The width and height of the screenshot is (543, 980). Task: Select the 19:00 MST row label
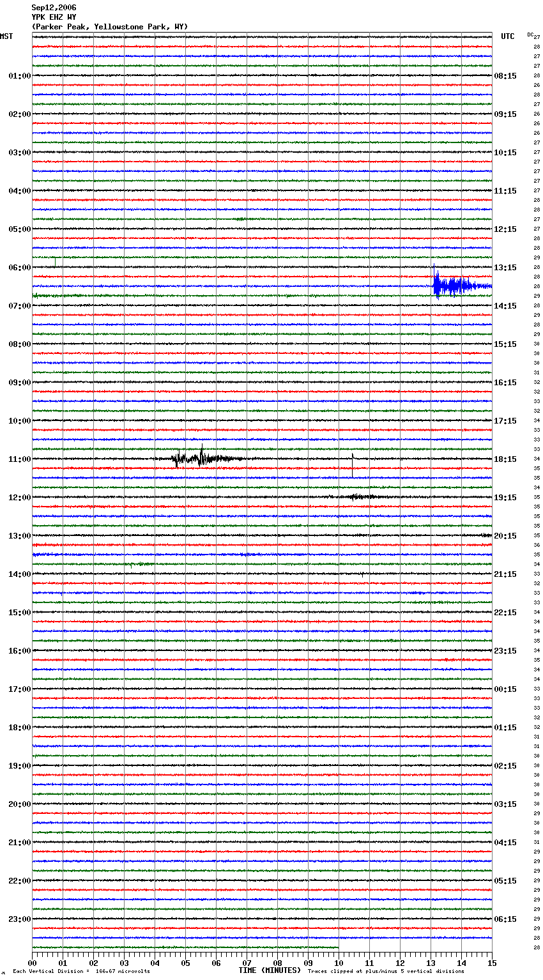click(x=20, y=766)
